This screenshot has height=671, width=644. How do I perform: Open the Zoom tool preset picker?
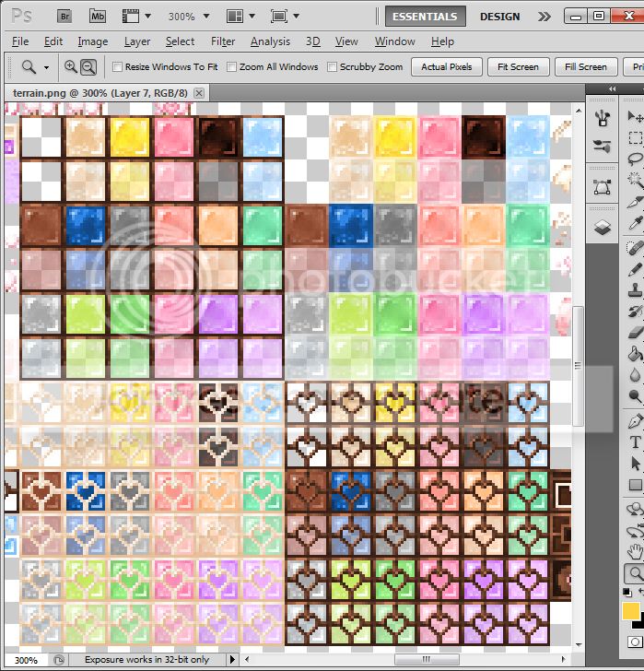[x=36, y=66]
